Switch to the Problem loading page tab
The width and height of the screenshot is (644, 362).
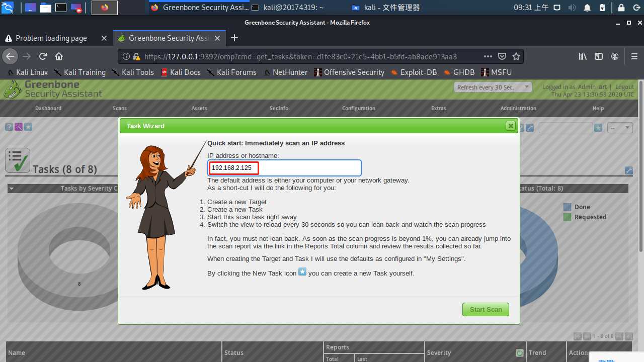tap(51, 38)
